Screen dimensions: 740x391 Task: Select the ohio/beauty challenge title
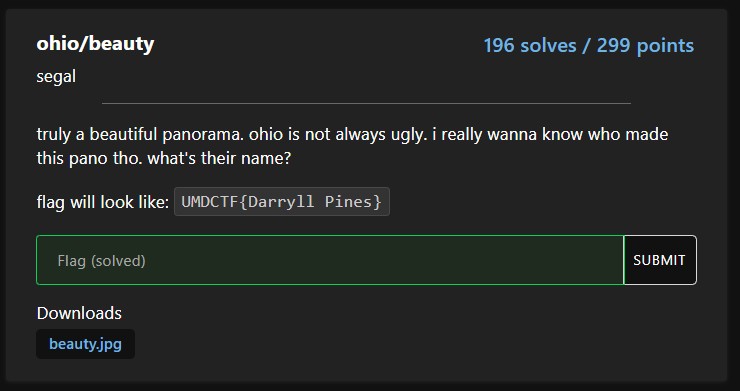coord(95,44)
